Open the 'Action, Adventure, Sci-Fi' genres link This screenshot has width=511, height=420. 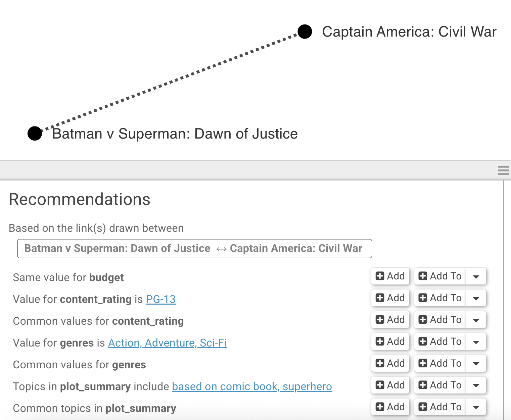(167, 343)
